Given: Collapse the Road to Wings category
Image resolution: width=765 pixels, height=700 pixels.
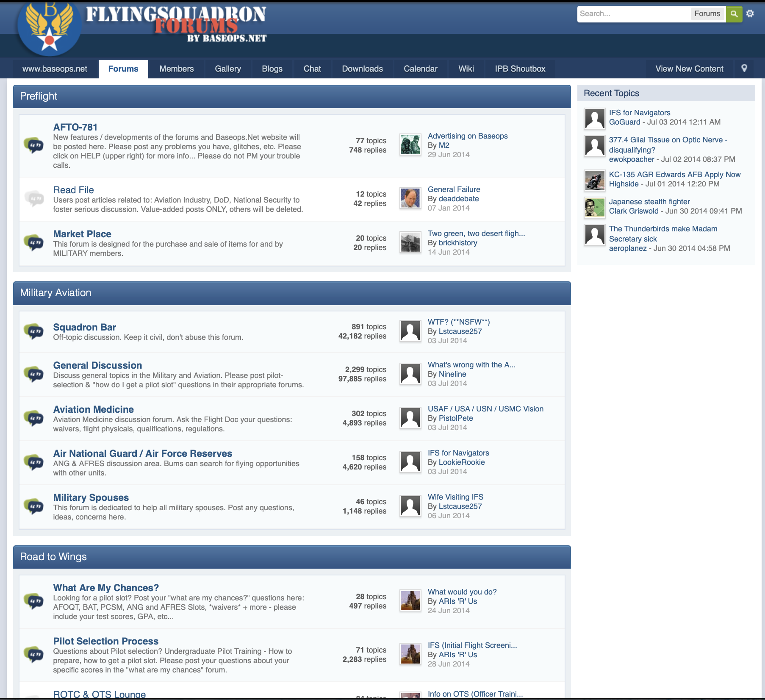Looking at the screenshot, I should click(x=291, y=557).
